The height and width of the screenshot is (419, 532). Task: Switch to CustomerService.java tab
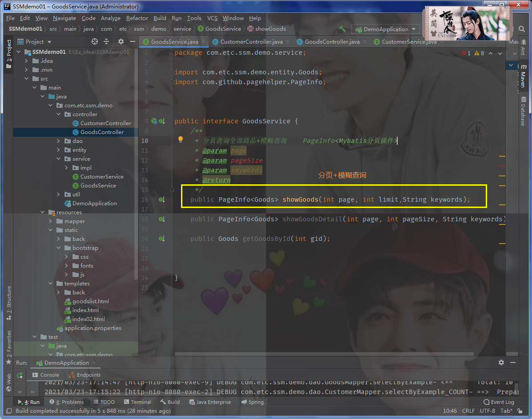tap(409, 41)
